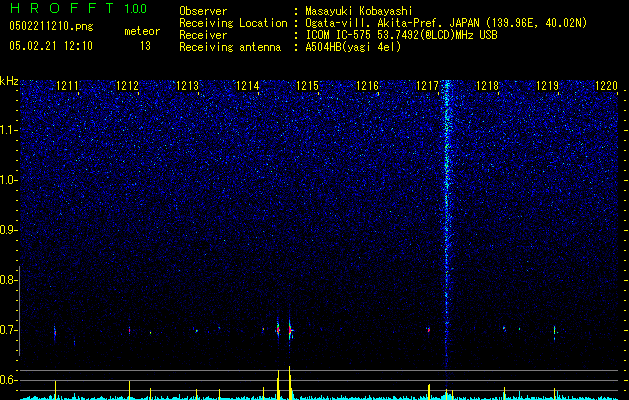Click the 1213 time marker
Viewport: 629px width, 400px height.
coord(187,86)
